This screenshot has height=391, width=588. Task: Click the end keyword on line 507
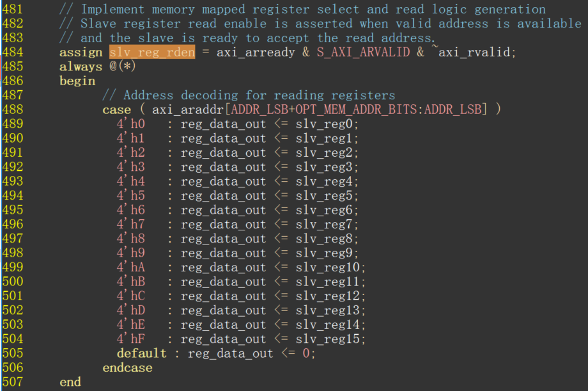point(70,382)
